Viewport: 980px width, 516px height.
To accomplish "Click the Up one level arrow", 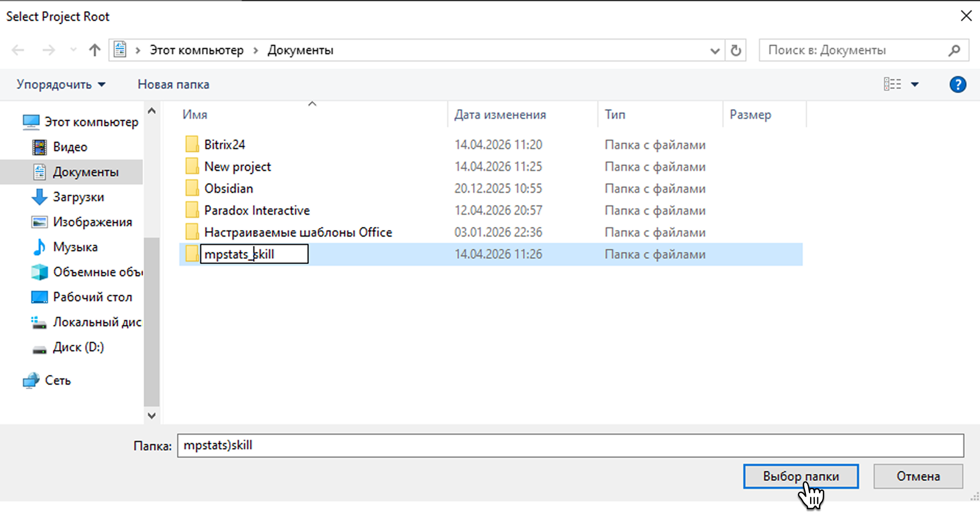I will [x=94, y=50].
